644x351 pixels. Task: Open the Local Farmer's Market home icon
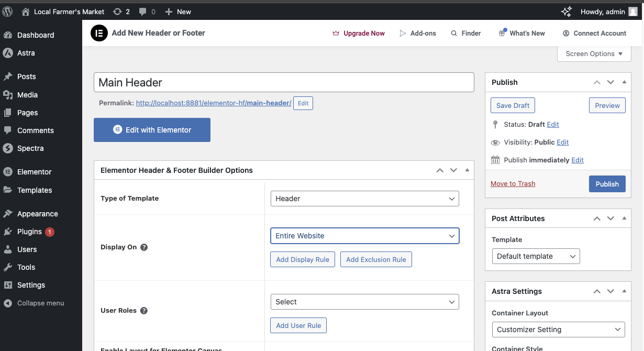click(x=26, y=12)
